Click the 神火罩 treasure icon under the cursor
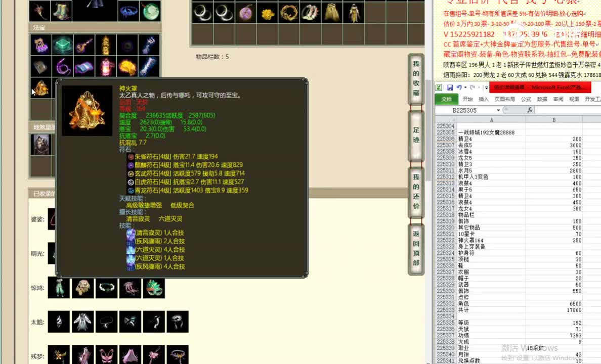 40,88
